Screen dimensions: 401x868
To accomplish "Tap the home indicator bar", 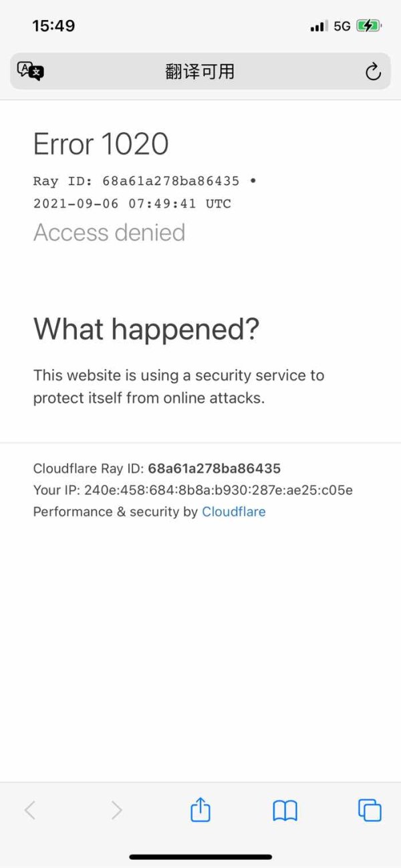I will 200,857.
